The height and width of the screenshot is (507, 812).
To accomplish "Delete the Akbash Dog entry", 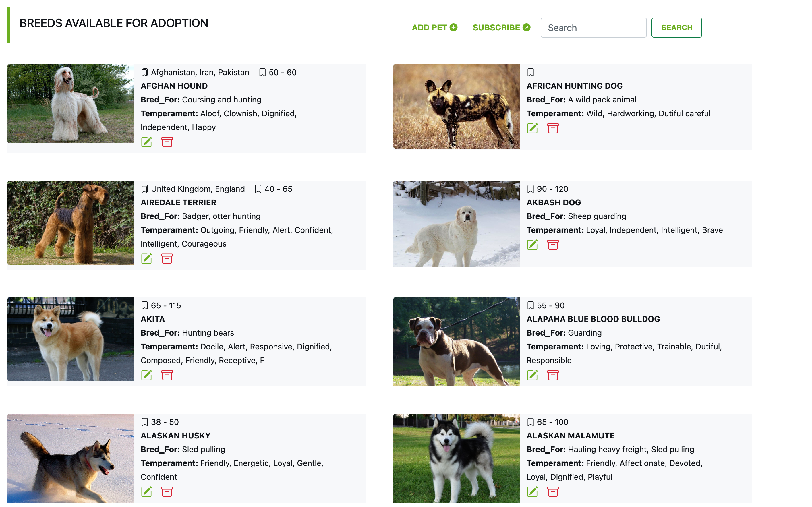I will [x=553, y=245].
